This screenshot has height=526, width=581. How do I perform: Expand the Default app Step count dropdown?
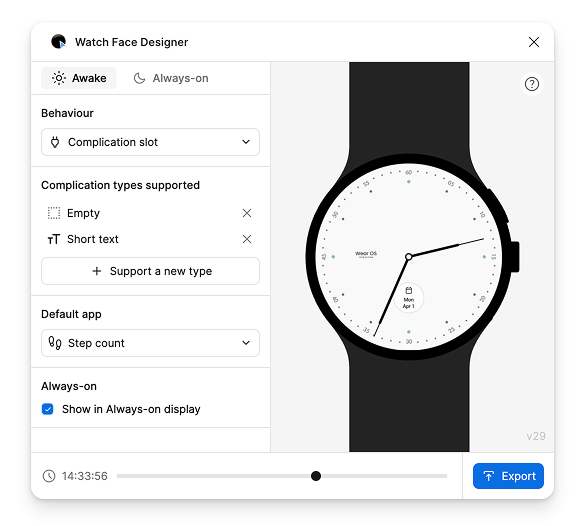coord(150,343)
